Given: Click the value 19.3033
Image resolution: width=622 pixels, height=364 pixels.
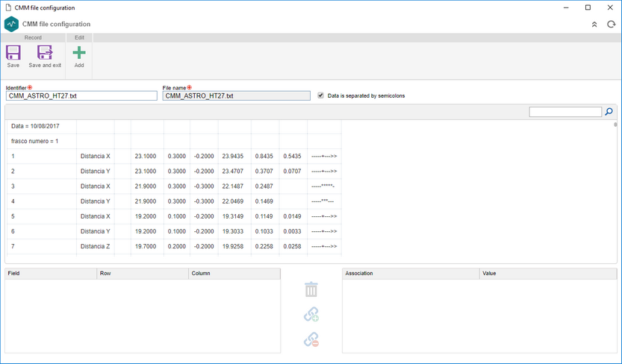Looking at the screenshot, I should [233, 231].
